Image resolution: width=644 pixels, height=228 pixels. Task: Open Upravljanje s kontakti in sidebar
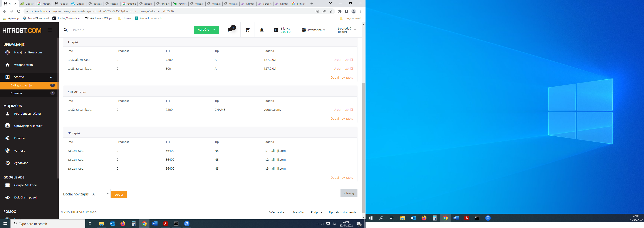[x=29, y=126]
